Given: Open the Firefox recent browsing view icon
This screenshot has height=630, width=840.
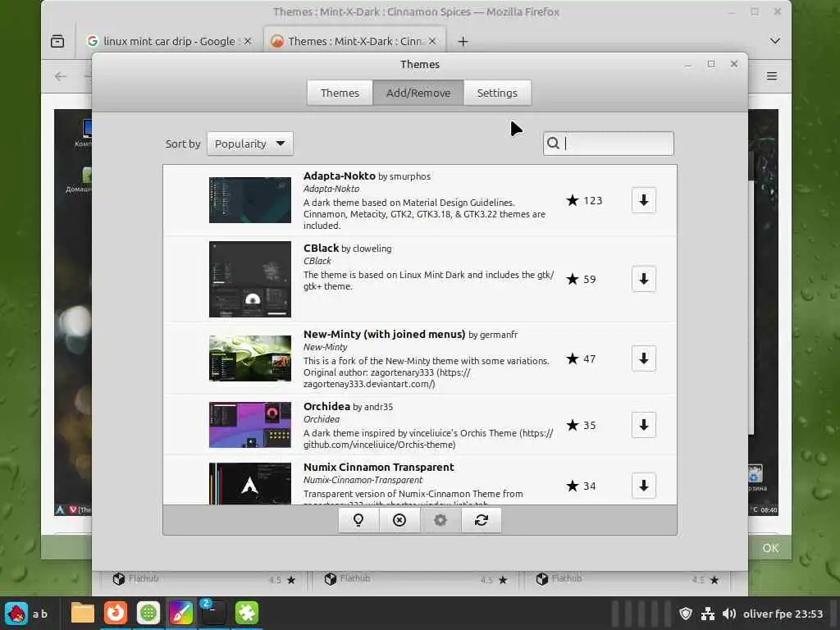Looking at the screenshot, I should coord(57,41).
